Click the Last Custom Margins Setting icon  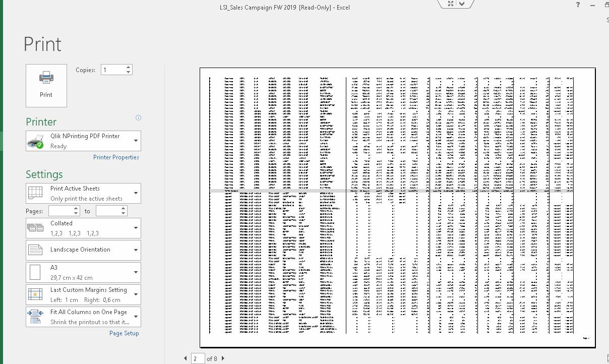click(35, 294)
